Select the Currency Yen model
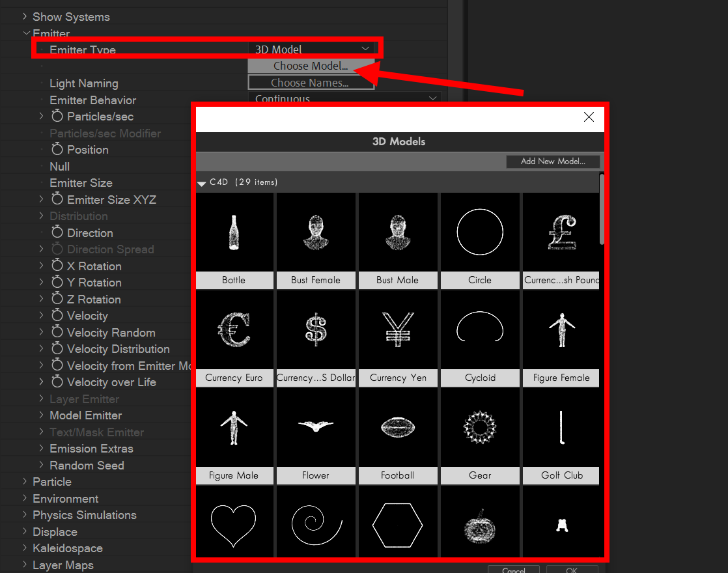Screen dimensions: 728x573 (x=398, y=329)
